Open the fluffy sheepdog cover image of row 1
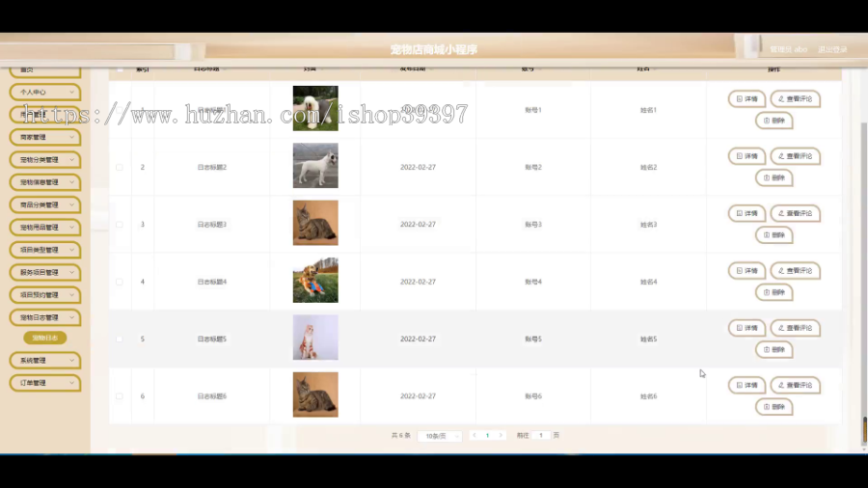Image resolution: width=868 pixels, height=488 pixels. [315, 108]
